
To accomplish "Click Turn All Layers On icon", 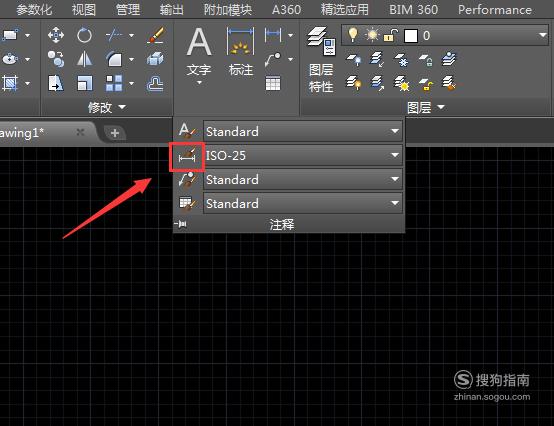I will pos(353,83).
